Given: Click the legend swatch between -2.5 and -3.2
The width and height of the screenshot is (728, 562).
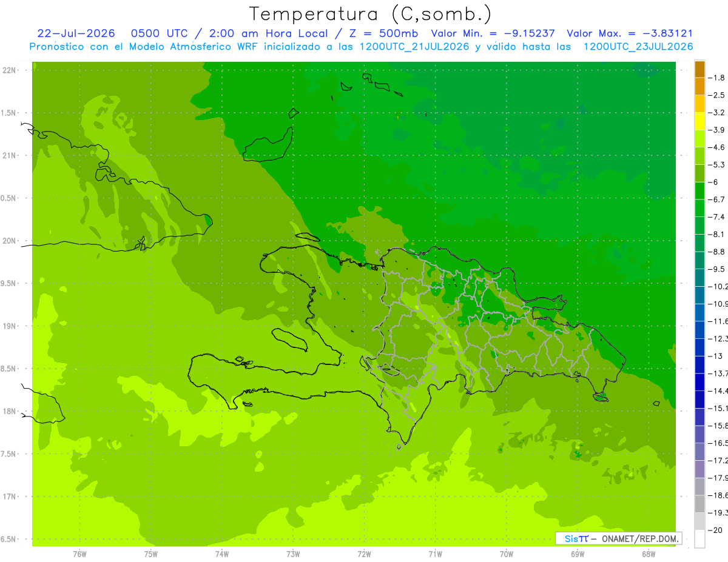Looking at the screenshot, I should point(699,104).
